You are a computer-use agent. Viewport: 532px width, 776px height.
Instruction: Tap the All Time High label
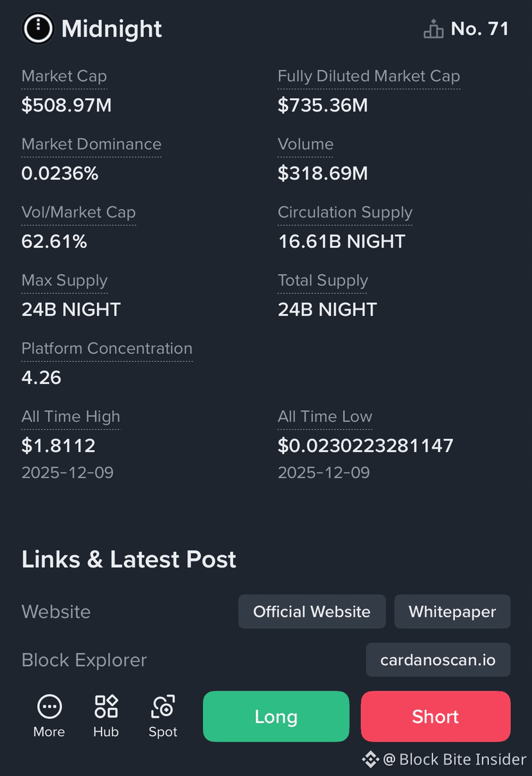tap(71, 417)
